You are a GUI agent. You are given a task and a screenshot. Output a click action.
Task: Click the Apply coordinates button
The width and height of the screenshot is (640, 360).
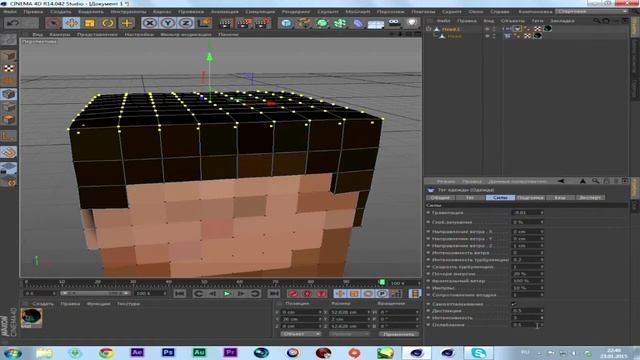pyautogui.click(x=399, y=334)
